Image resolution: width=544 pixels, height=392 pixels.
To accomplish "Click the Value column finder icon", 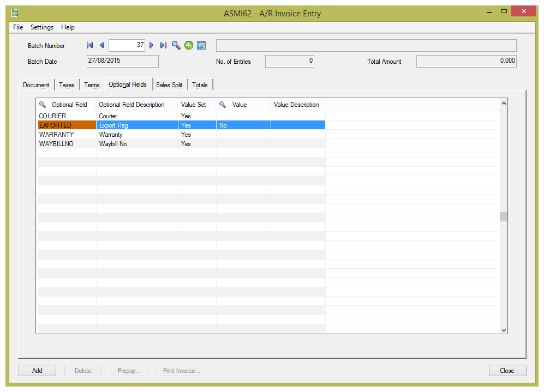I will [x=223, y=105].
